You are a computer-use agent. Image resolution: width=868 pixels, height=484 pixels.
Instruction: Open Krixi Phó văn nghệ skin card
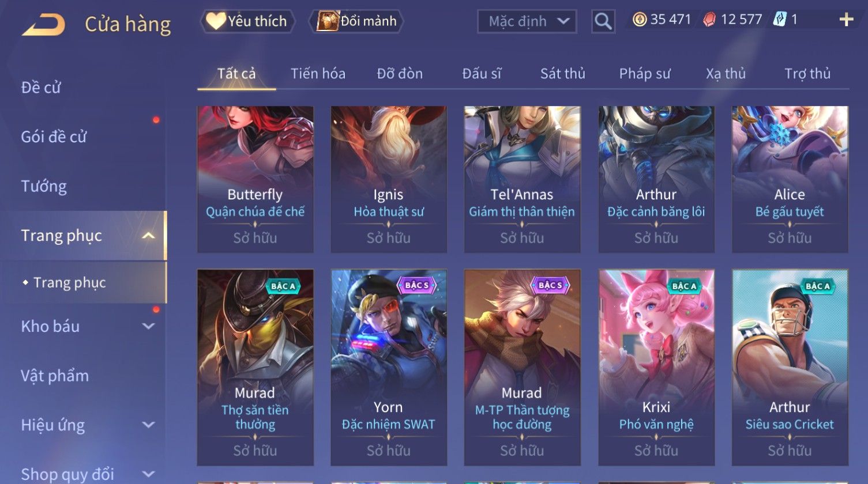[656, 368]
